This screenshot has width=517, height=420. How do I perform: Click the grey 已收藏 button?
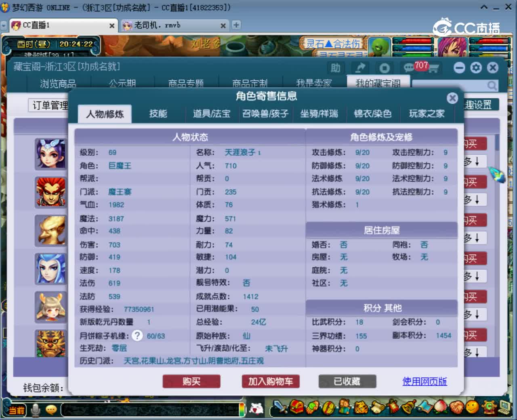[x=347, y=381]
